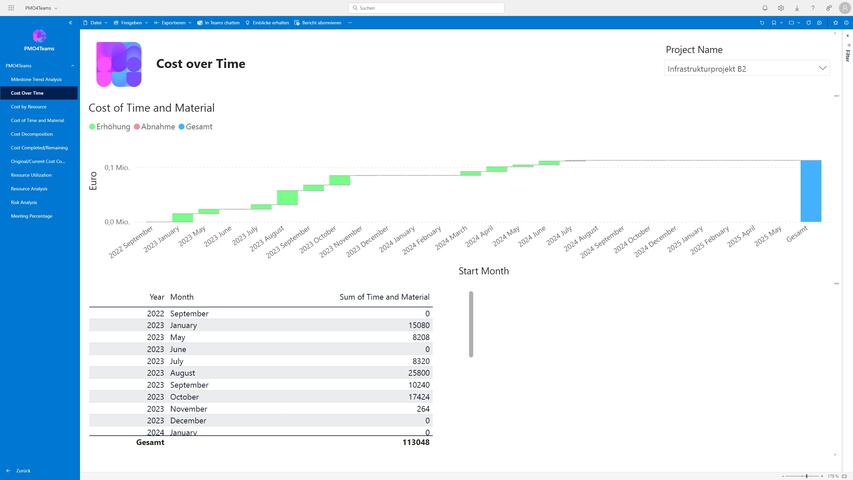Open the help question mark icon
853x480 pixels.
[x=813, y=8]
